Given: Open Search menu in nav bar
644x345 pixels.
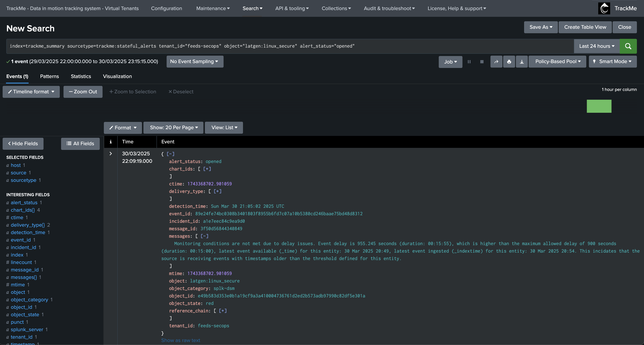Looking at the screenshot, I should coord(252,8).
